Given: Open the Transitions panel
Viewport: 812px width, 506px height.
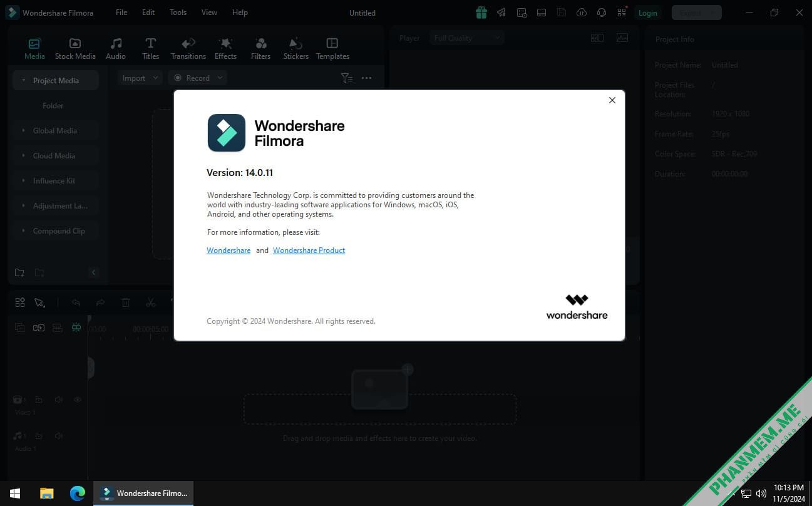Looking at the screenshot, I should coord(188,49).
